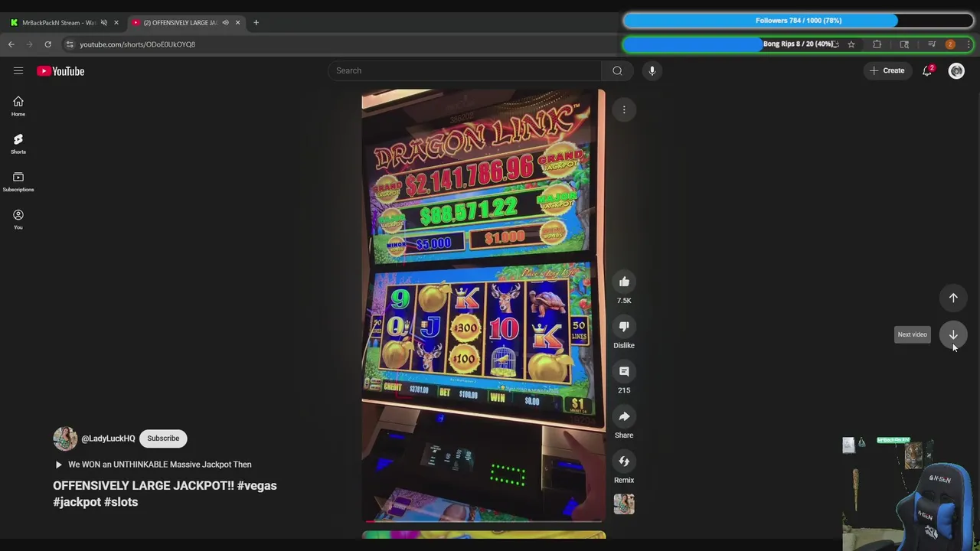Start voice search with microphone icon
Viewport: 980px width, 551px height.
coord(652,70)
